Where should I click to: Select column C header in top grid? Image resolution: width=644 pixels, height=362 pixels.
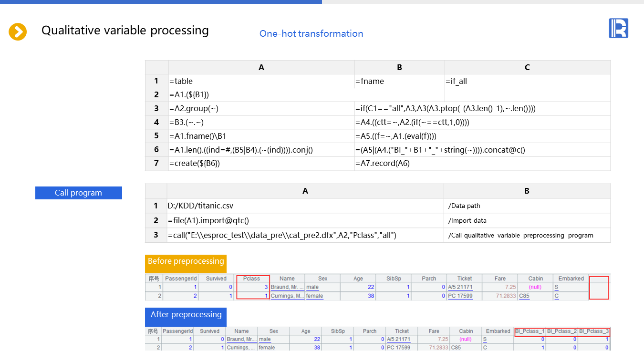tap(527, 67)
